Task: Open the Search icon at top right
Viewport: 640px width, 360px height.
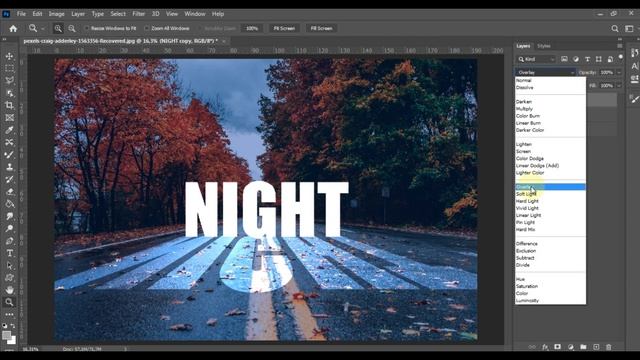Action: click(615, 28)
